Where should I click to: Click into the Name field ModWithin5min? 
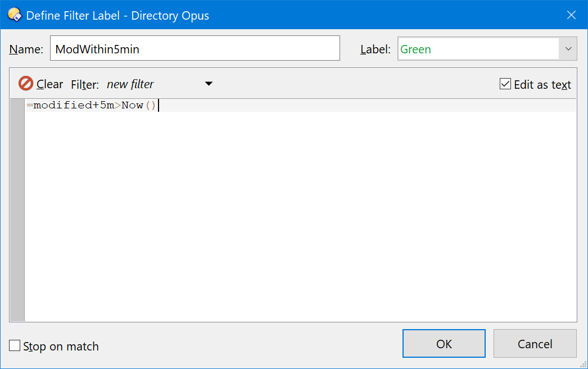pyautogui.click(x=195, y=48)
